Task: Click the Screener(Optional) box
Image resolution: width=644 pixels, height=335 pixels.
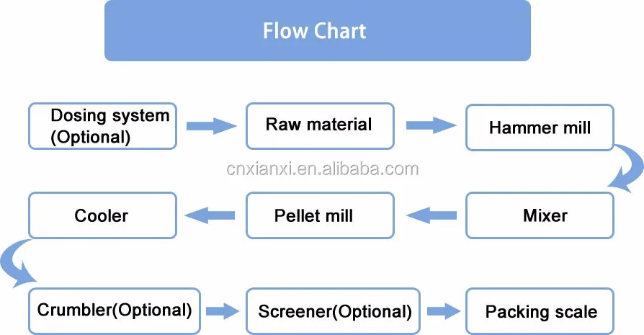Action: tap(334, 312)
